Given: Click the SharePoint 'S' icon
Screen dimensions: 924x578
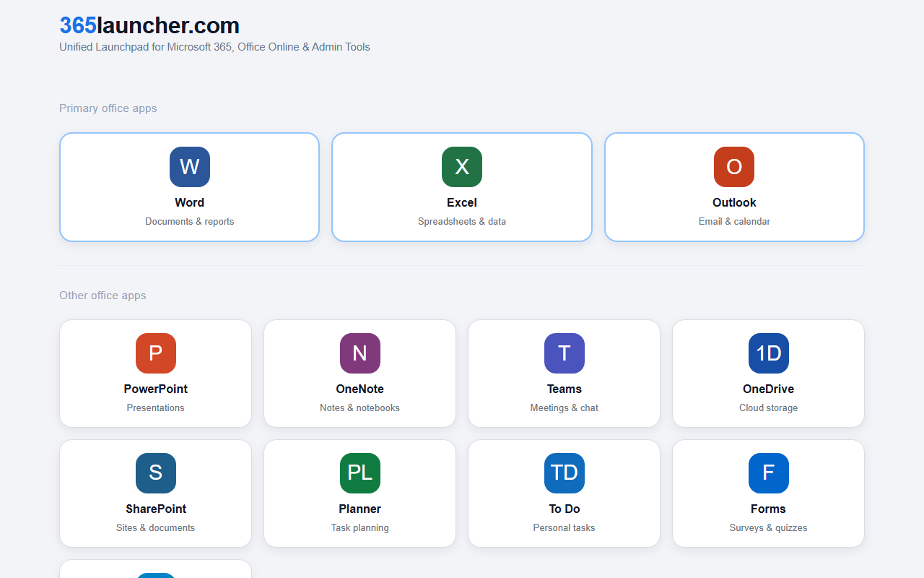Looking at the screenshot, I should (x=156, y=473).
